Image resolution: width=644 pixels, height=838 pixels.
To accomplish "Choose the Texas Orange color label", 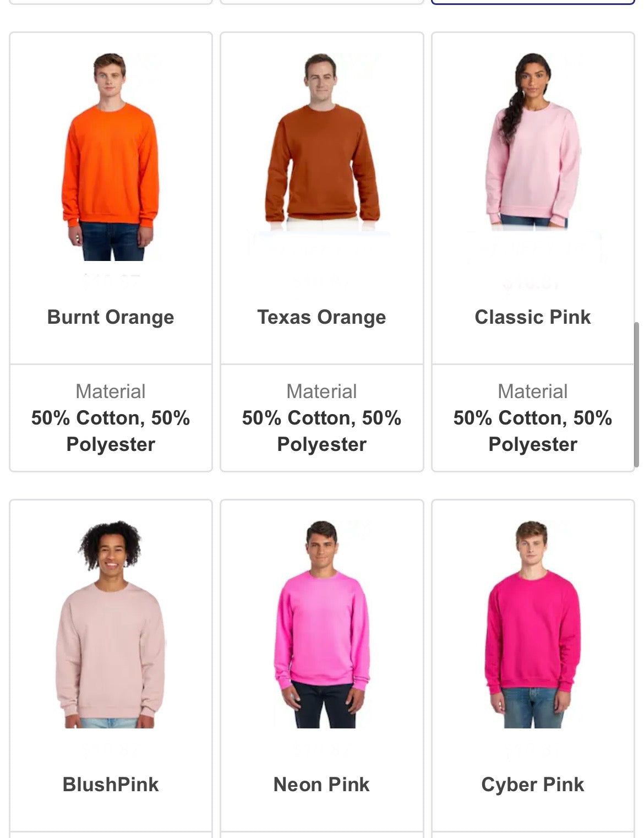I will click(322, 317).
